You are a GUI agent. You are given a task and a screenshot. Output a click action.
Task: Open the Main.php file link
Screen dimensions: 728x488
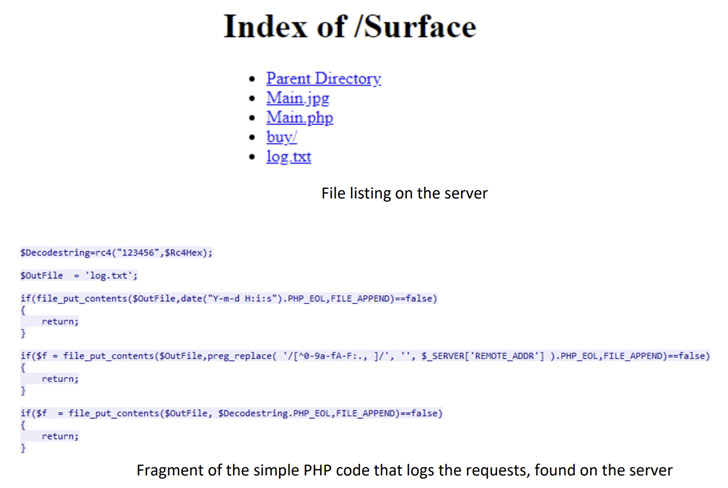click(299, 118)
